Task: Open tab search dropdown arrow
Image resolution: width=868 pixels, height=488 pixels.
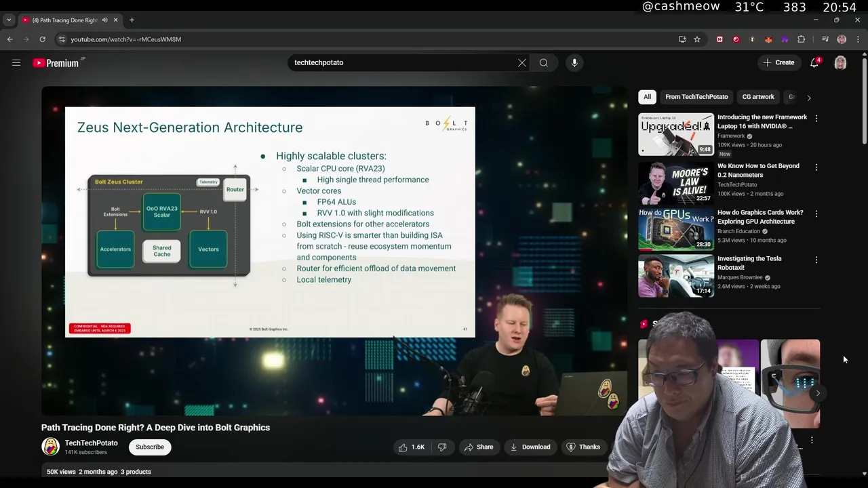Action: [x=9, y=20]
